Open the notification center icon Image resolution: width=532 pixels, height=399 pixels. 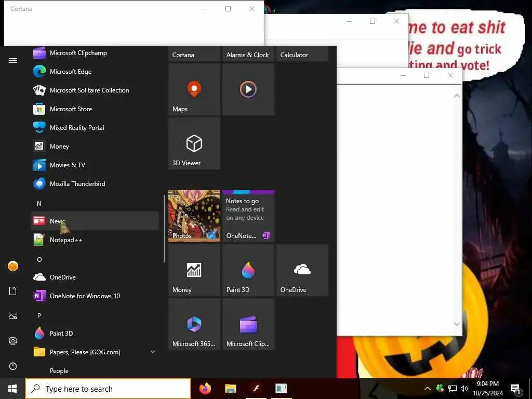click(x=515, y=389)
